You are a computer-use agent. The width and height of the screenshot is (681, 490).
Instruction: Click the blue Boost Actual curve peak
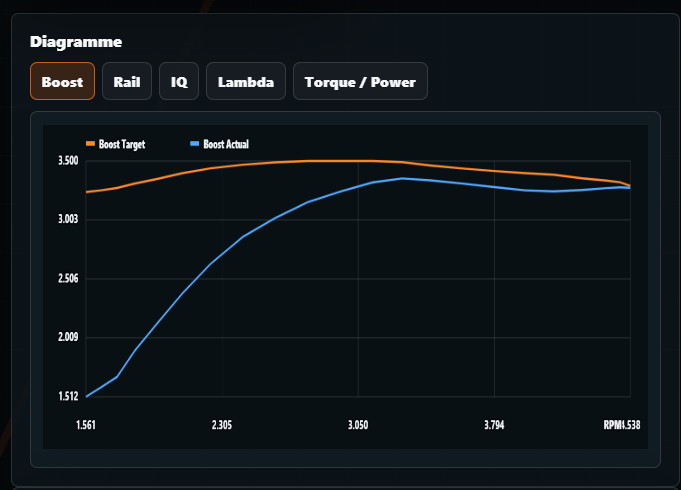click(x=402, y=179)
